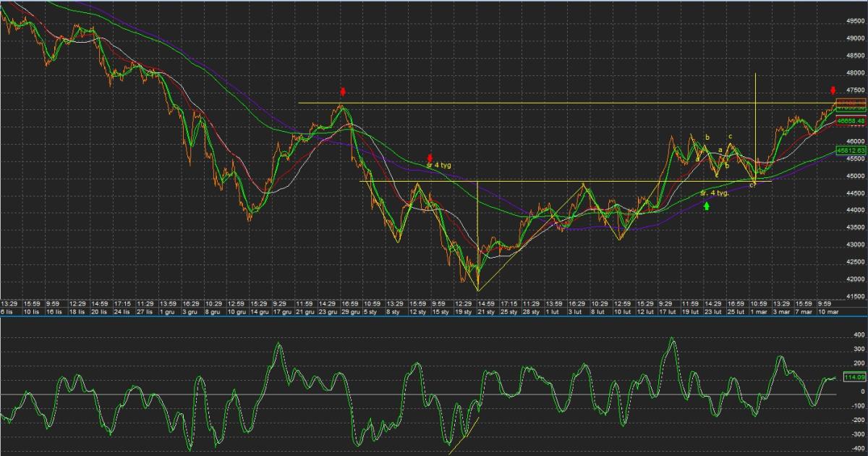Select the '6 lis' date label on the time axis

coord(7,311)
